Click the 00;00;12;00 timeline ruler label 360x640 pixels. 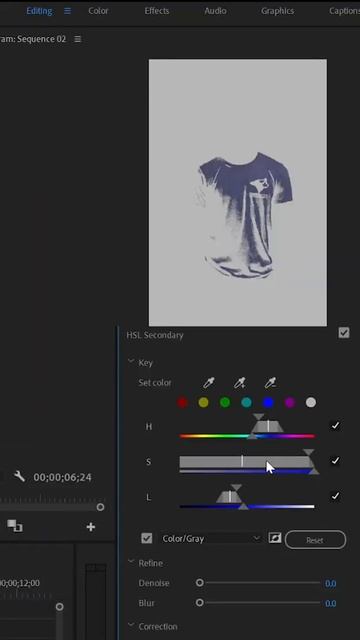(20, 583)
